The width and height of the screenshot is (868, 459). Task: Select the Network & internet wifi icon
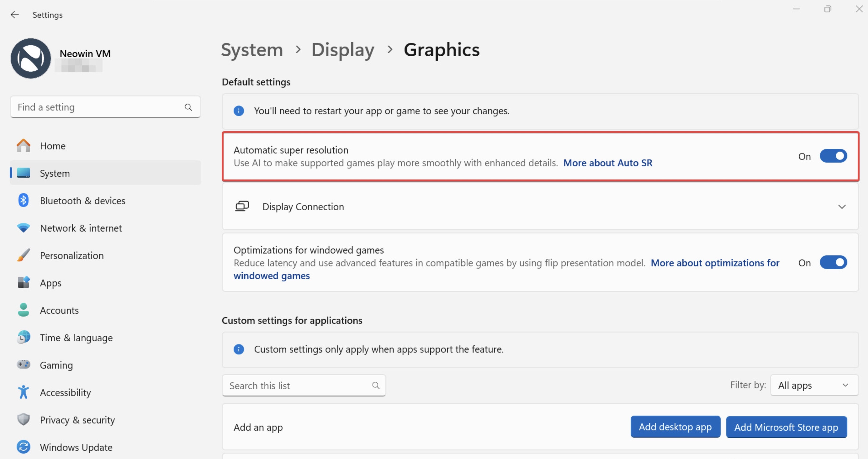pyautogui.click(x=23, y=228)
